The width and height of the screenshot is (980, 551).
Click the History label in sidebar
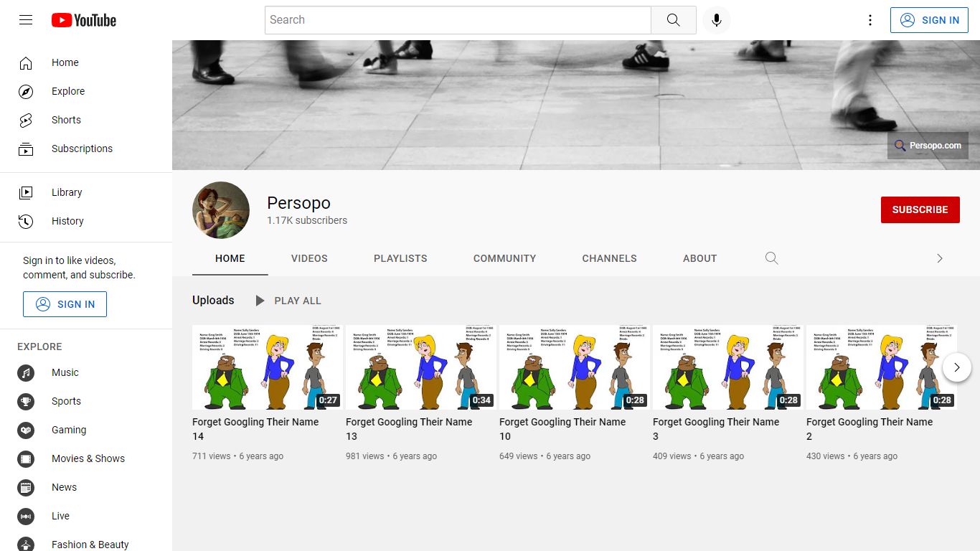(x=67, y=221)
